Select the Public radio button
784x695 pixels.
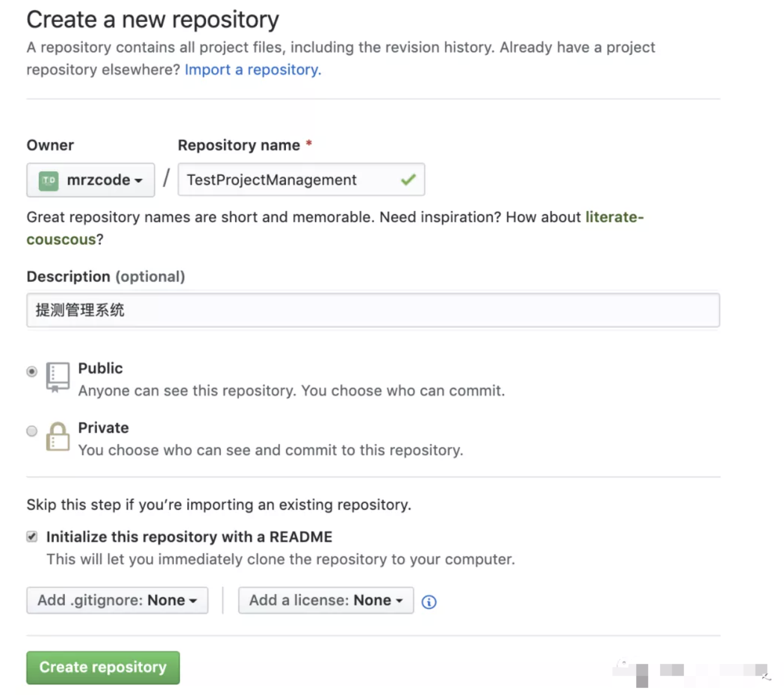32,371
